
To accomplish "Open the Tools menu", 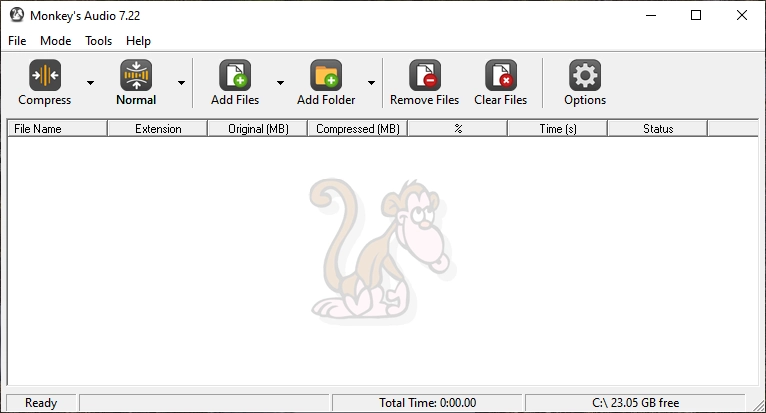I will point(99,41).
